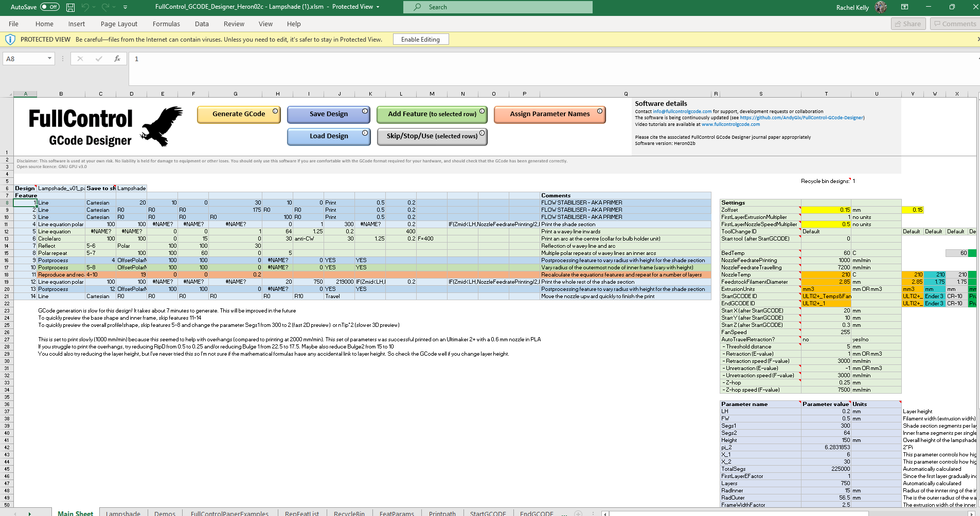
Task: Switch to FullControlPaperExamples sheet tab
Action: (x=229, y=513)
